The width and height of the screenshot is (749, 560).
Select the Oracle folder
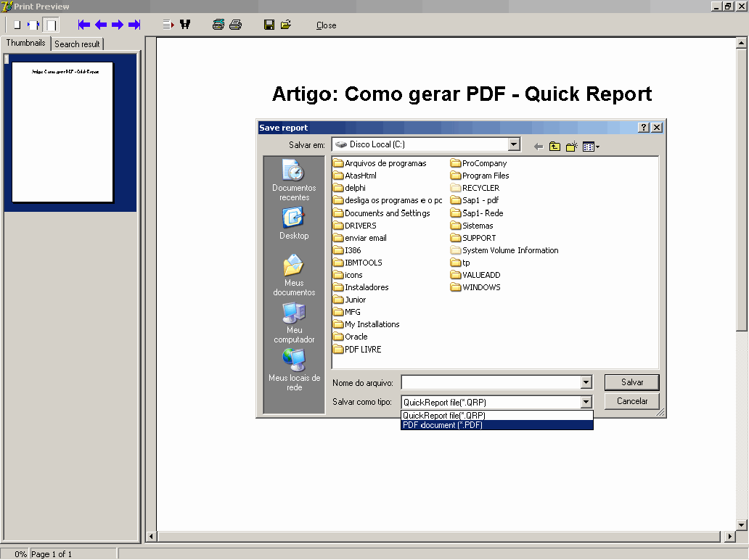351,337
